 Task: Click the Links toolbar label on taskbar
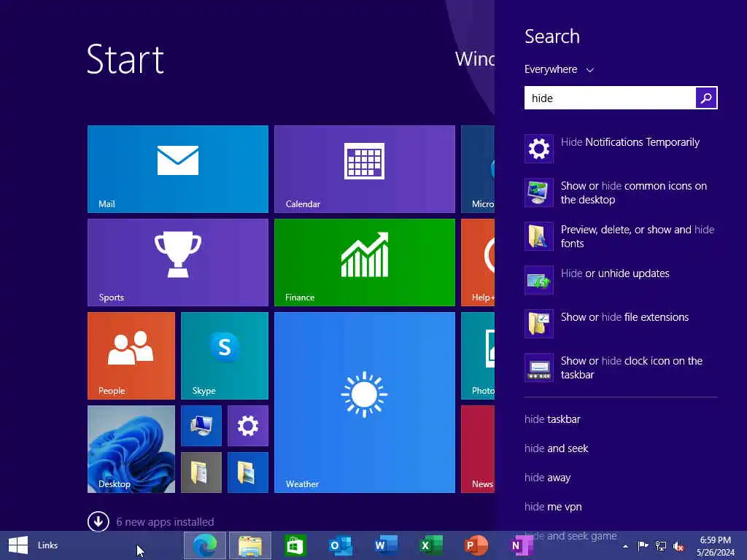coord(47,545)
